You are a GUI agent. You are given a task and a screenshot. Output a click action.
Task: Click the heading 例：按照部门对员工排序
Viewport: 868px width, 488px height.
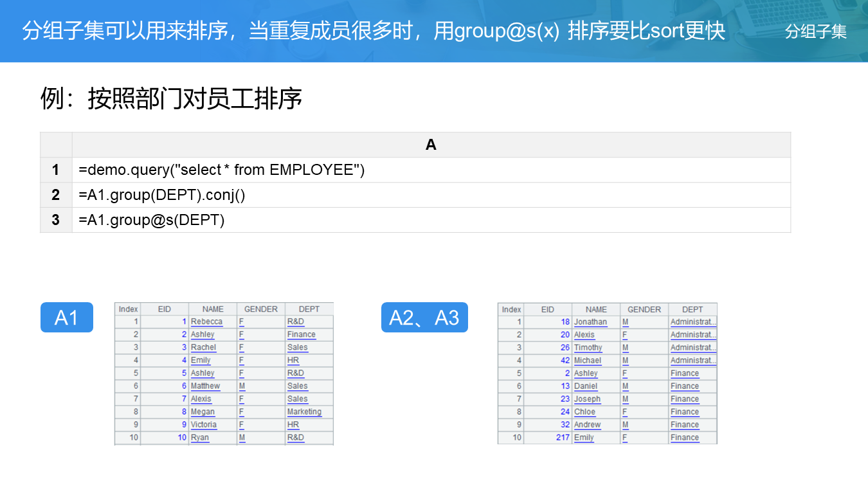[171, 99]
